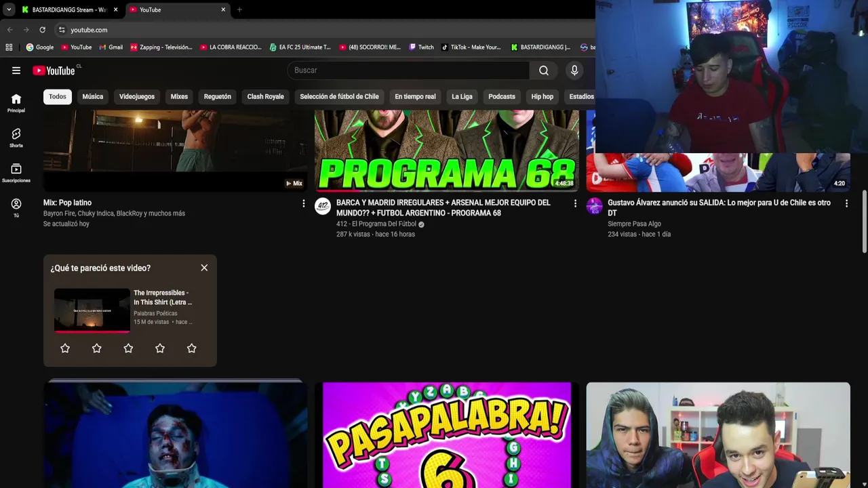Select the Videojuegos filter chip

click(137, 96)
